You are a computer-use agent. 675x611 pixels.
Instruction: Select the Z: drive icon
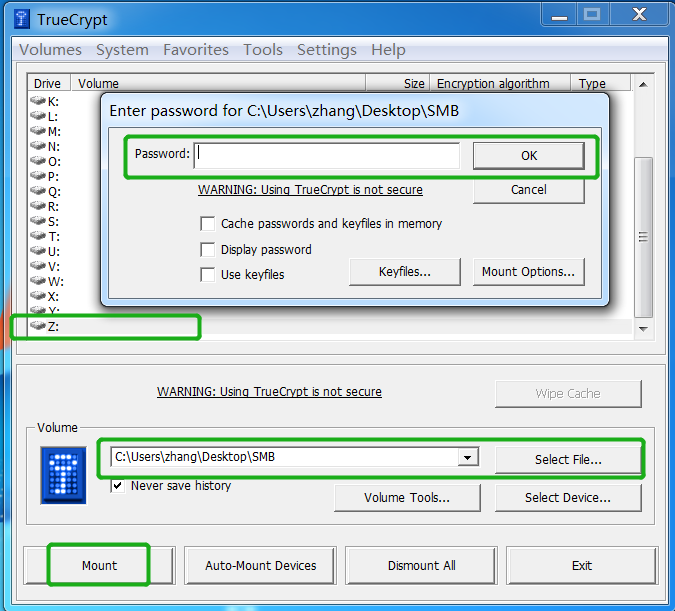point(38,326)
